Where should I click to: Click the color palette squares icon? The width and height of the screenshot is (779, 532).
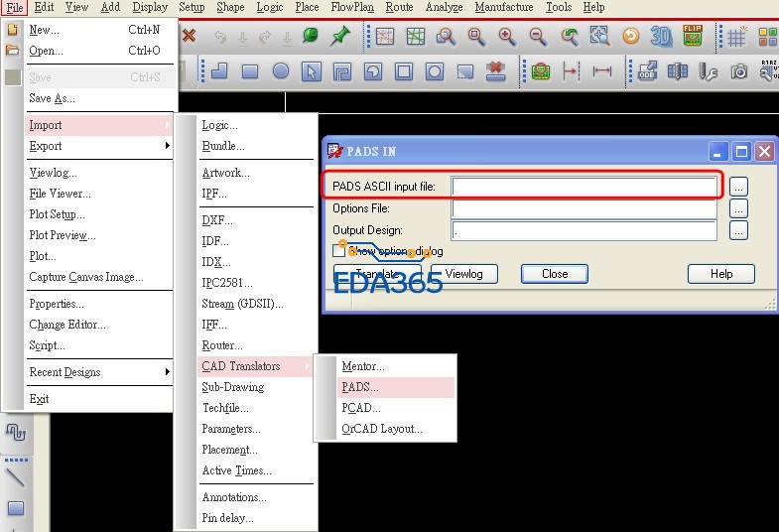[x=768, y=38]
